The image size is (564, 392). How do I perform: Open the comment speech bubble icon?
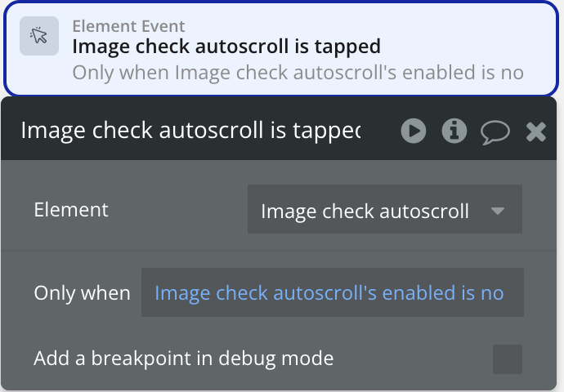point(495,131)
